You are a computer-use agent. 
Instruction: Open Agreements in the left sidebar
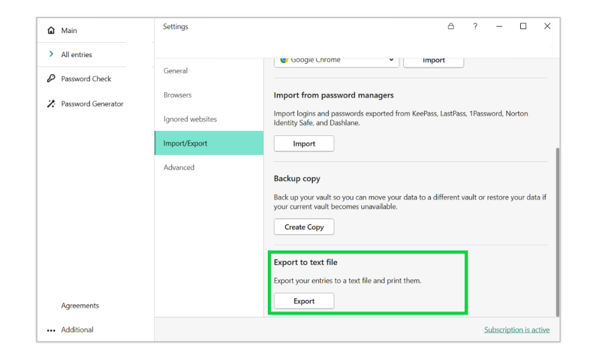[x=80, y=306]
